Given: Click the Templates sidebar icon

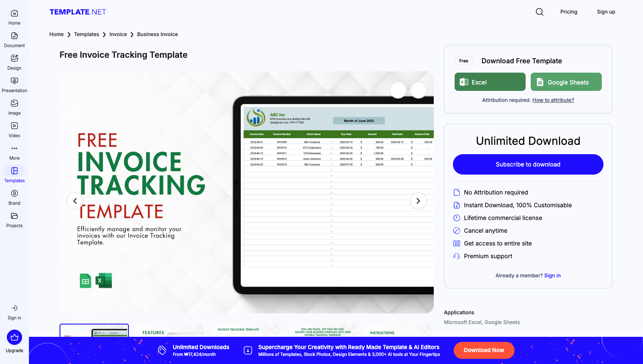Looking at the screenshot, I should (x=14, y=173).
